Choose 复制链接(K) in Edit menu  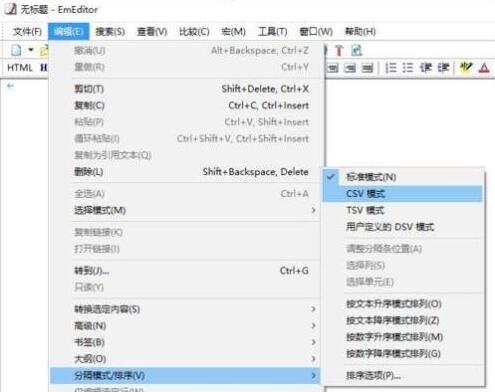(185, 232)
